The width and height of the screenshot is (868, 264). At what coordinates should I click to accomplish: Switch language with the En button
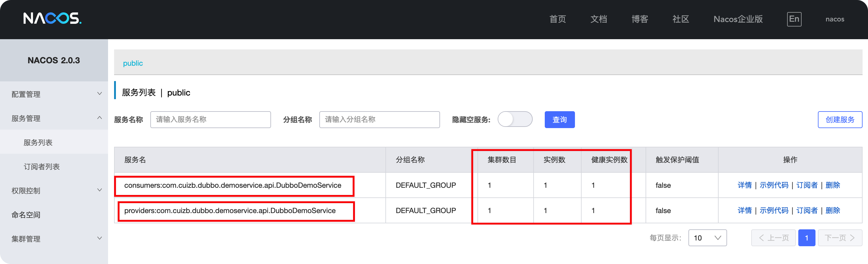(x=794, y=19)
